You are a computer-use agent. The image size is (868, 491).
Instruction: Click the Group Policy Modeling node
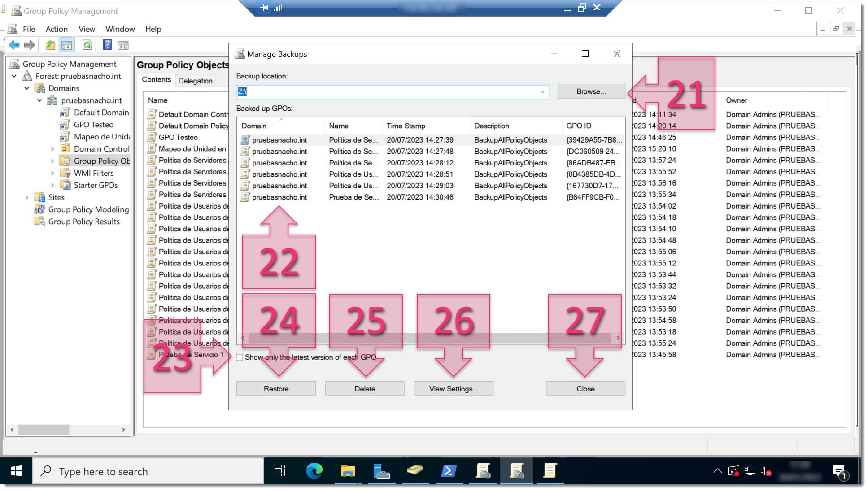click(x=89, y=209)
